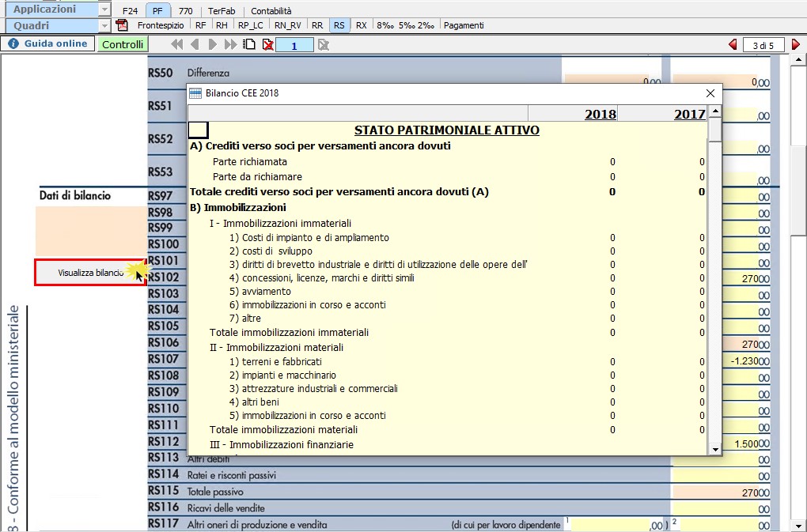
Task: Go to next page with red right arrow
Action: [x=796, y=45]
